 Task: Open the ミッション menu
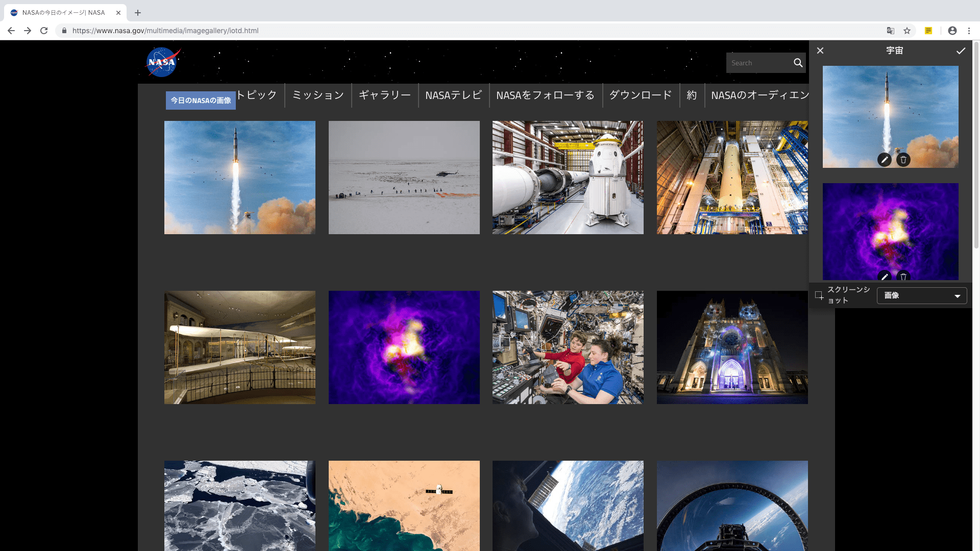[318, 95]
